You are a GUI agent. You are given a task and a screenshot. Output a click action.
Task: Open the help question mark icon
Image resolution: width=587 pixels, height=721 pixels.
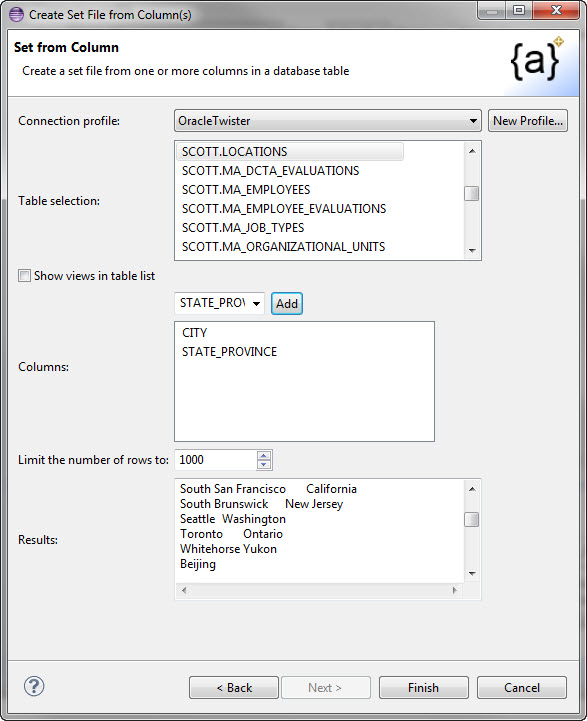[x=34, y=687]
